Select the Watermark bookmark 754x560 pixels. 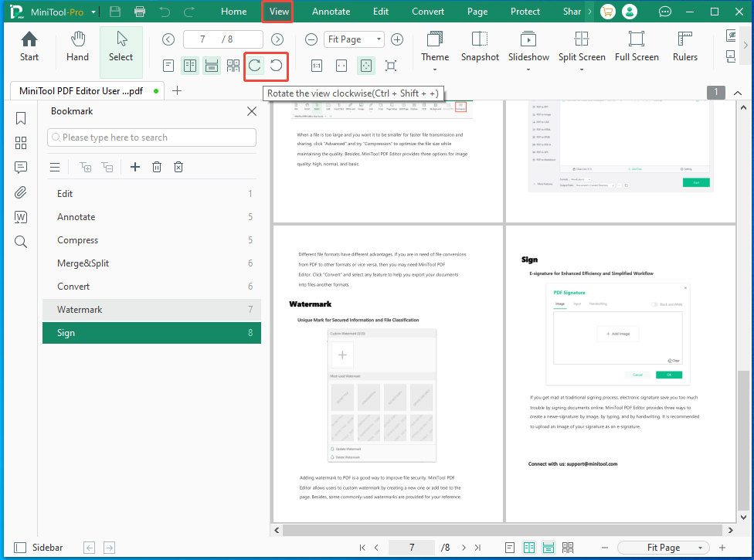click(x=151, y=310)
